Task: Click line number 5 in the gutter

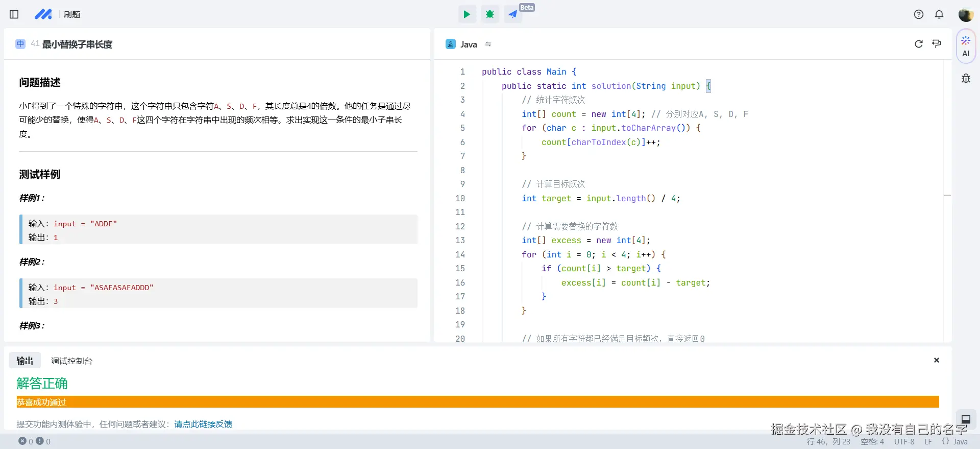Action: pyautogui.click(x=462, y=128)
